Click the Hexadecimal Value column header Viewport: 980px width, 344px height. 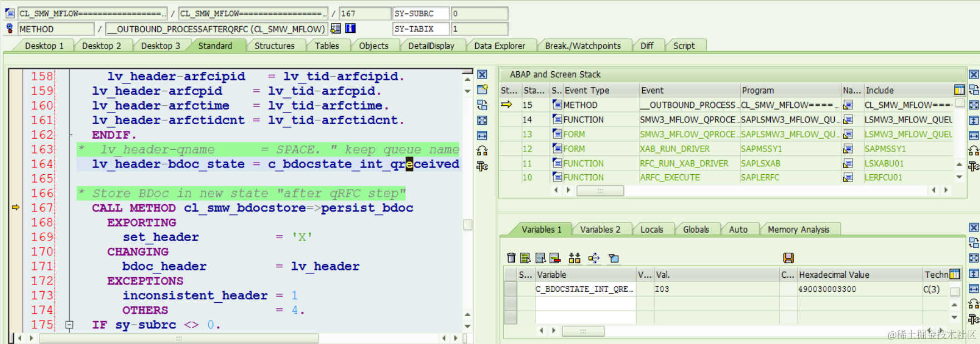[859, 274]
